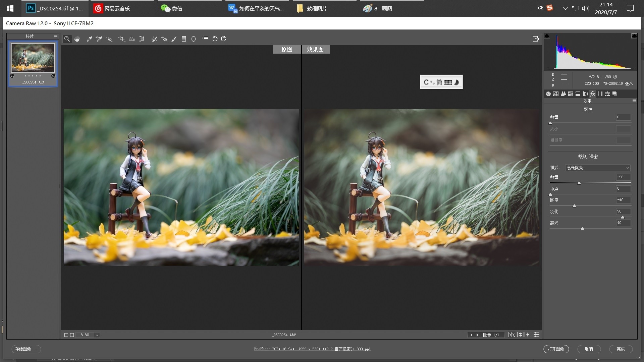644x362 pixels.
Task: Select the Radial Filter tool
Action: pos(194,39)
